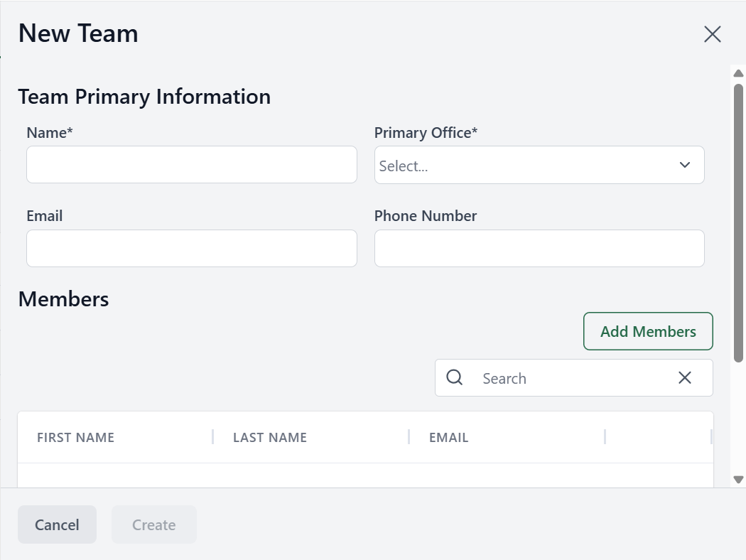Image resolution: width=746 pixels, height=560 pixels.
Task: Click the Create button
Action: pyautogui.click(x=153, y=525)
